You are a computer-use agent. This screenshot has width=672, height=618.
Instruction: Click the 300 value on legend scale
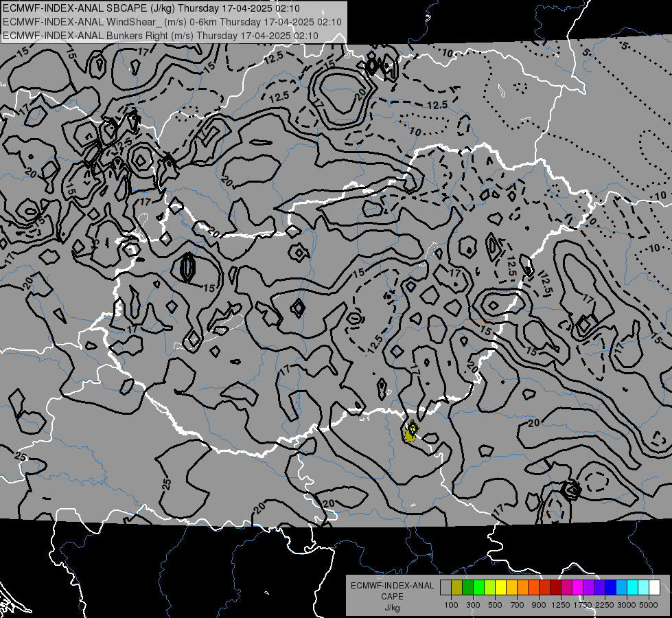pos(473,605)
